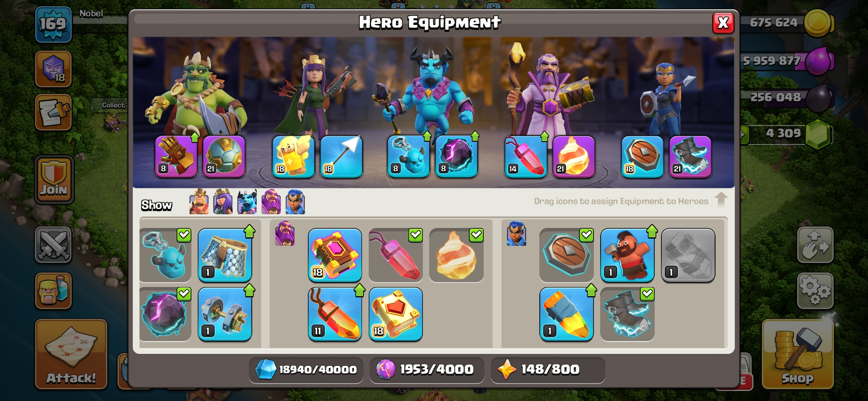Select the level 18 Eternal Tome equipment
Viewport: 868px width, 401px height.
point(335,255)
